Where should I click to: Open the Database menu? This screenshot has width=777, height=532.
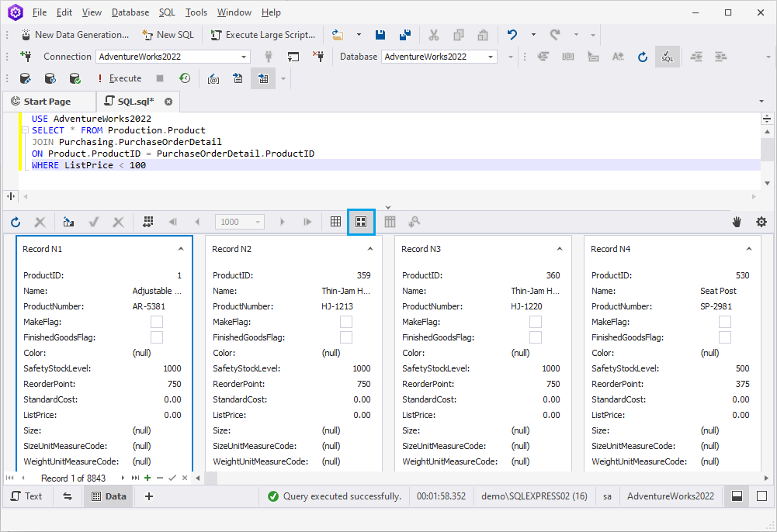click(x=130, y=12)
